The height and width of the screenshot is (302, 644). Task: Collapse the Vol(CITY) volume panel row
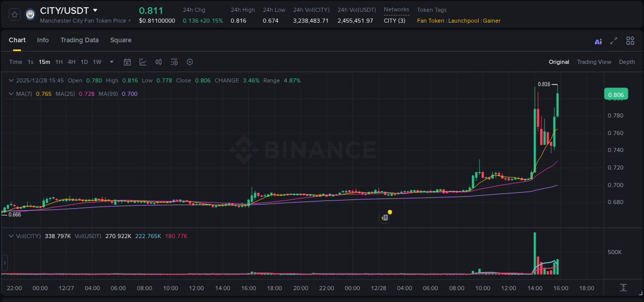10,235
